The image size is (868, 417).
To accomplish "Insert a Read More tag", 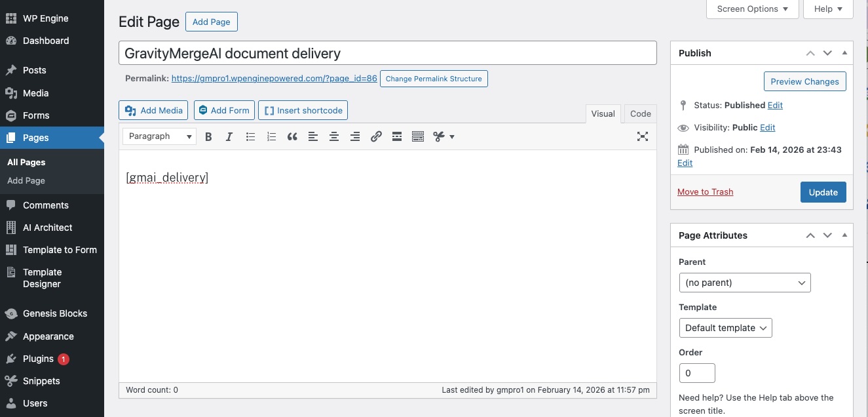I will [397, 137].
